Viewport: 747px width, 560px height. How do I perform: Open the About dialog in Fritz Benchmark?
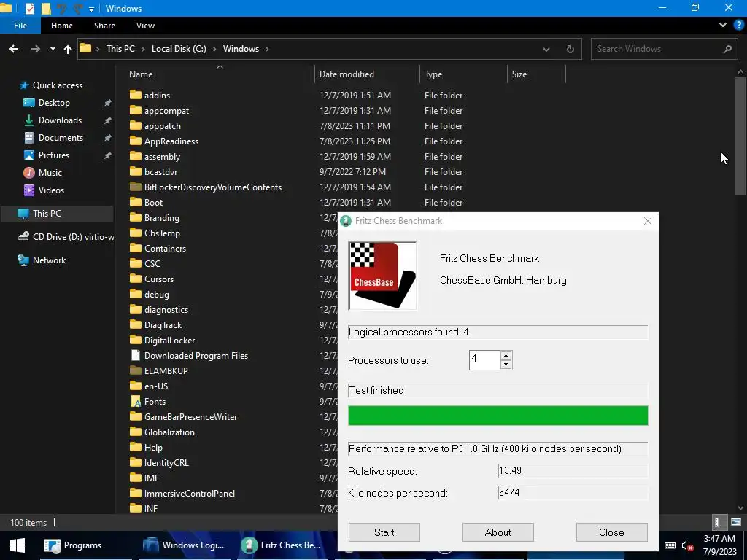pyautogui.click(x=498, y=532)
